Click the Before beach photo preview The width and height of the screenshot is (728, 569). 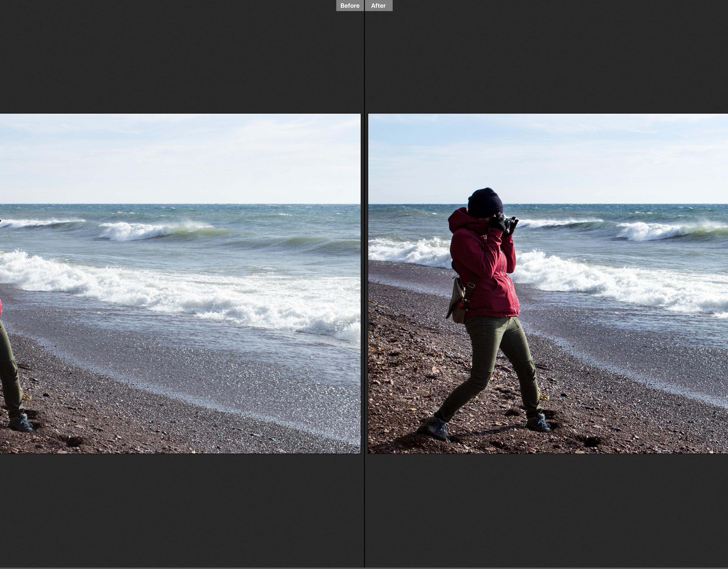coord(180,283)
